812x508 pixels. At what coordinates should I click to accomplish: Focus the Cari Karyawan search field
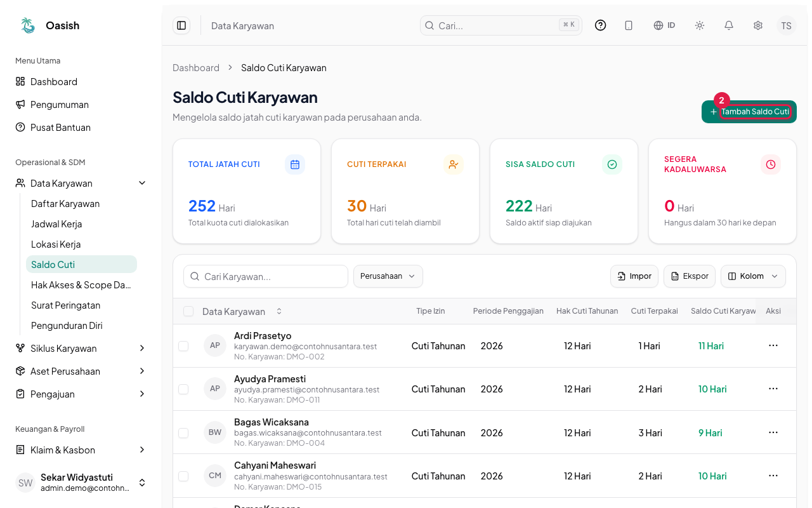pyautogui.click(x=266, y=276)
